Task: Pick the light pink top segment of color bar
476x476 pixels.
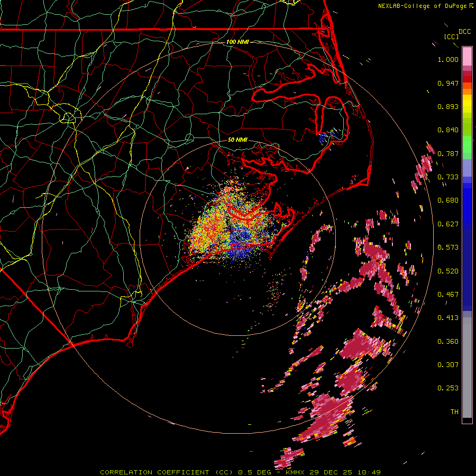Action: (467, 57)
